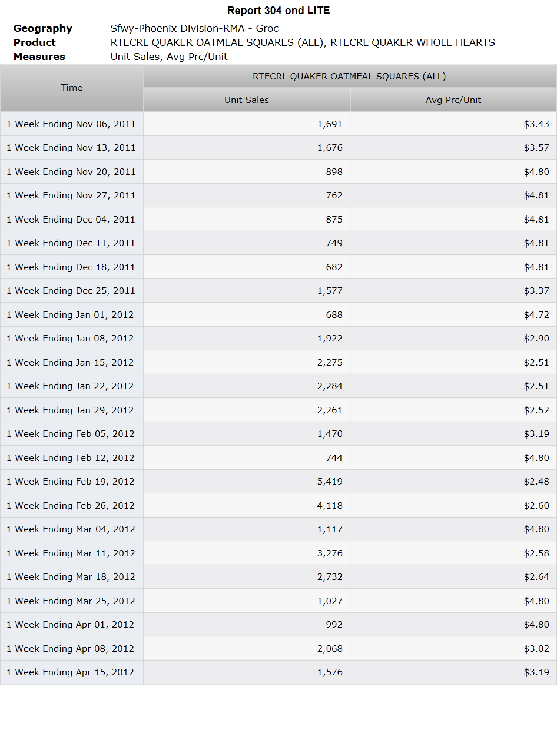Click the 5,419 unit sales cell
Viewport: 557px width, 756px height.
pyautogui.click(x=247, y=482)
